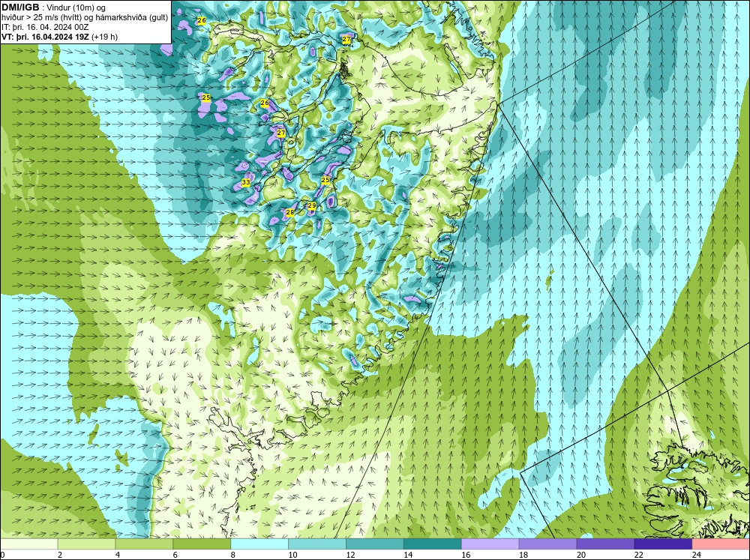Choose the 10–12 m/s turquoise legend swatch
Image resolution: width=750 pixels, height=560 pixels.
point(317,544)
